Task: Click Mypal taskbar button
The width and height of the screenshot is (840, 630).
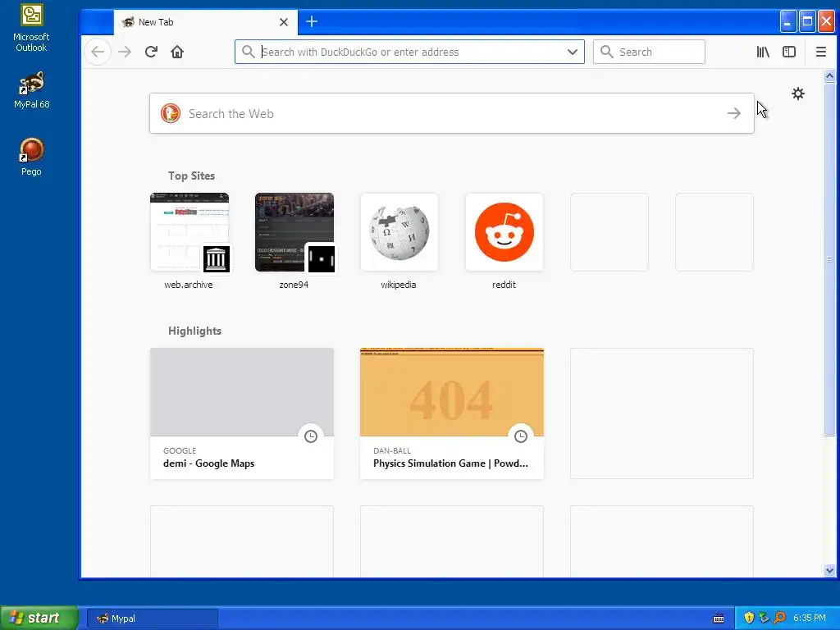Action: (152, 619)
